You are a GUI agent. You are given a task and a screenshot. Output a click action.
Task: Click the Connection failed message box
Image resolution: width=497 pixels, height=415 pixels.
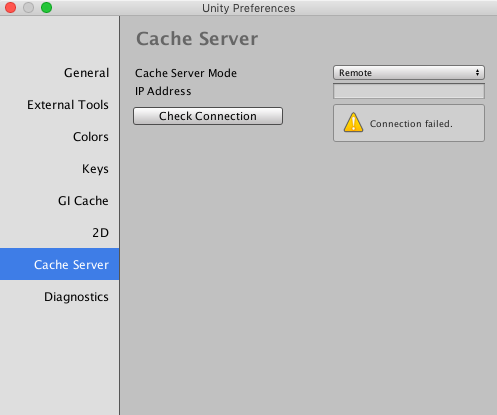point(409,123)
